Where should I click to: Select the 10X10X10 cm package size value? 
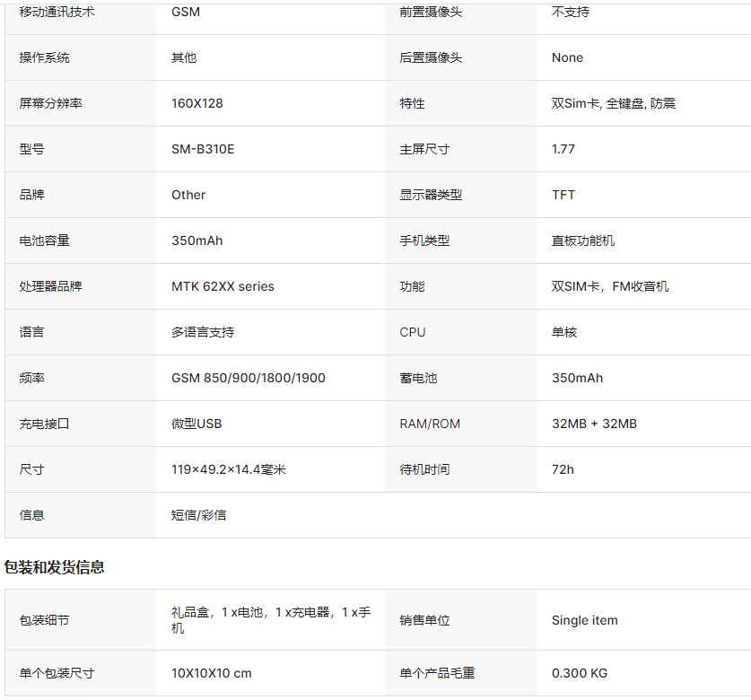pyautogui.click(x=211, y=673)
